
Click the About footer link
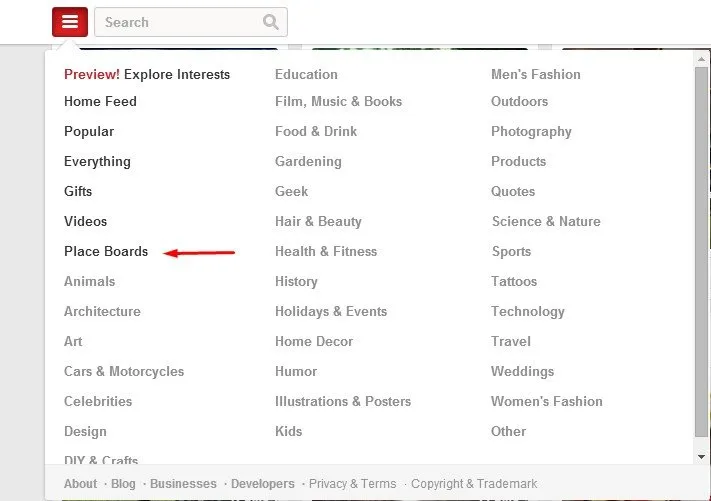click(x=80, y=484)
